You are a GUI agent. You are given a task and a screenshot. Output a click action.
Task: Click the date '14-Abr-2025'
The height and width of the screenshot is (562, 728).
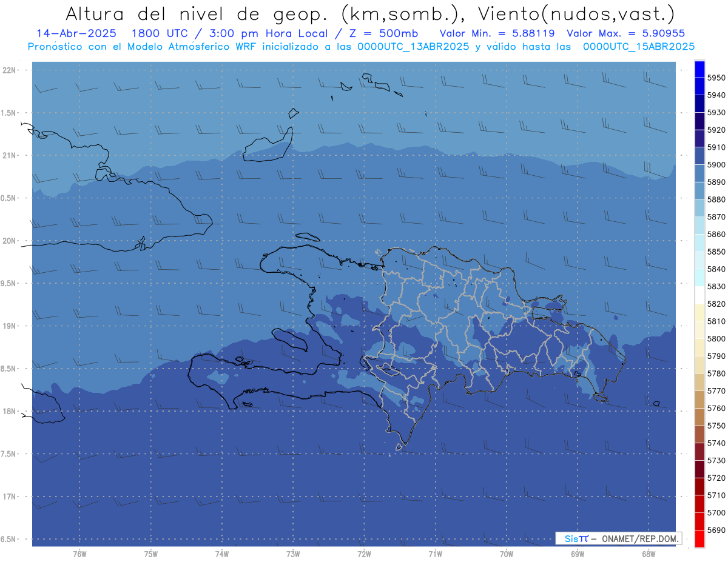pyautogui.click(x=76, y=33)
